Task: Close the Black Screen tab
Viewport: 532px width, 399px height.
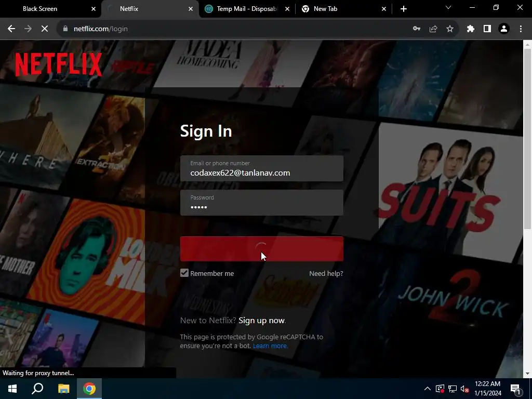Action: [x=94, y=9]
